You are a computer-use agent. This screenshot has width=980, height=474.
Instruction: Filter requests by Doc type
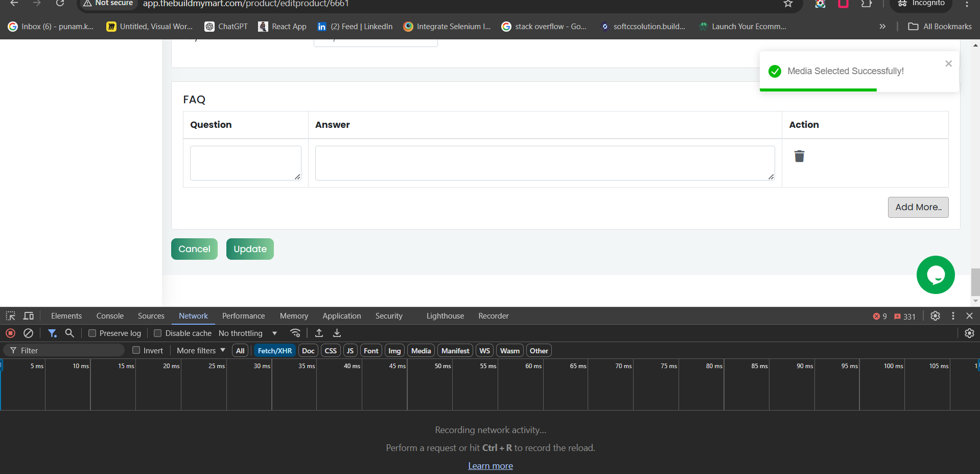pos(308,350)
